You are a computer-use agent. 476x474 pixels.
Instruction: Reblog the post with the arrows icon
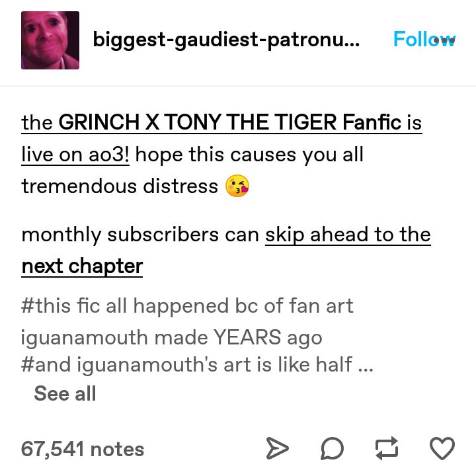(x=387, y=448)
